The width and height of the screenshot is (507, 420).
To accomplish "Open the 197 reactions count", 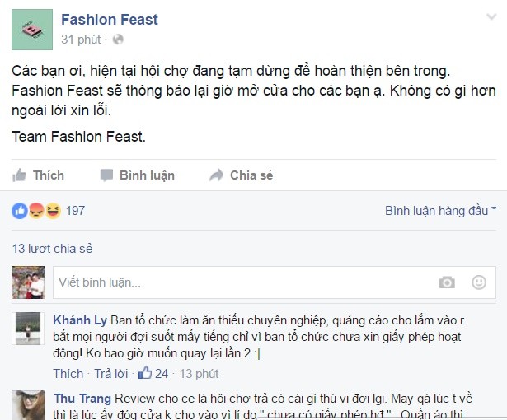I will (x=75, y=211).
